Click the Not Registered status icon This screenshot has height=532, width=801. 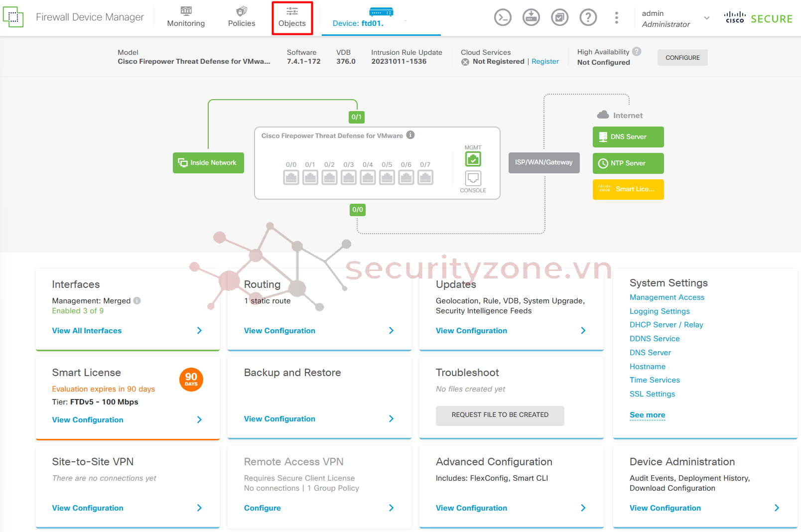point(465,62)
